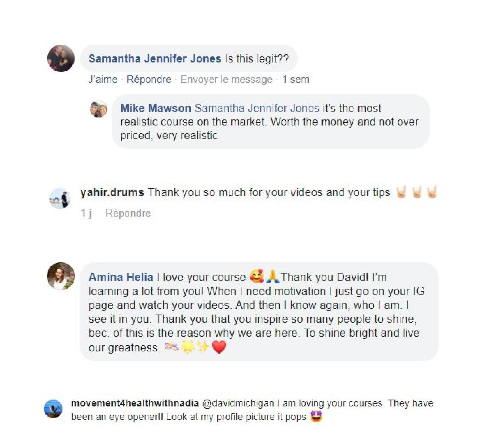481x448 pixels.
Task: Like the 'Is this legit??' comment via J'aime
Action: click(x=103, y=80)
